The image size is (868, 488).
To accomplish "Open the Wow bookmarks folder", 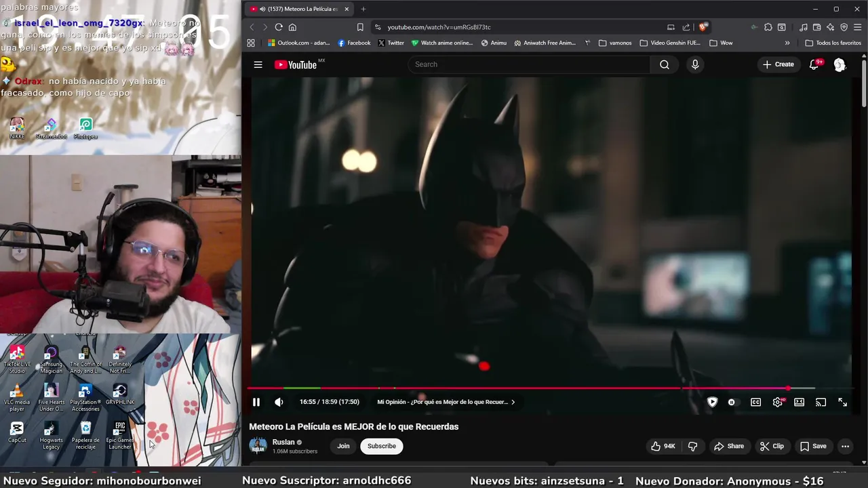I will [721, 43].
